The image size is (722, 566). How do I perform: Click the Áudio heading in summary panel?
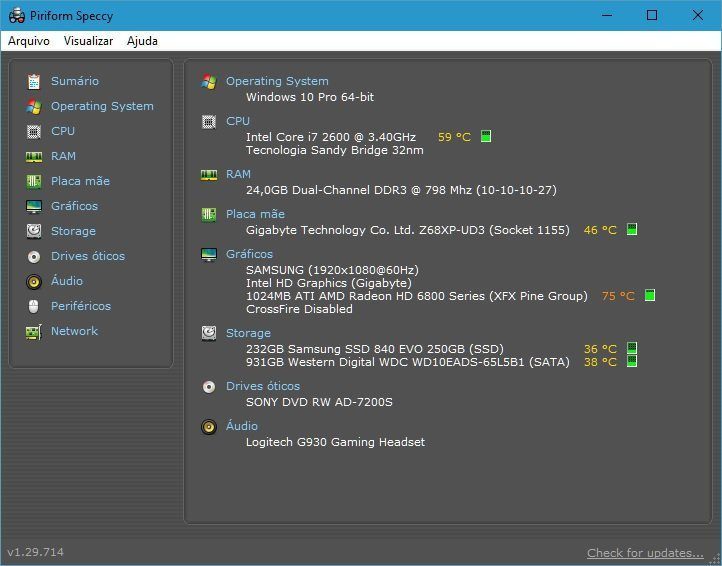tap(242, 426)
